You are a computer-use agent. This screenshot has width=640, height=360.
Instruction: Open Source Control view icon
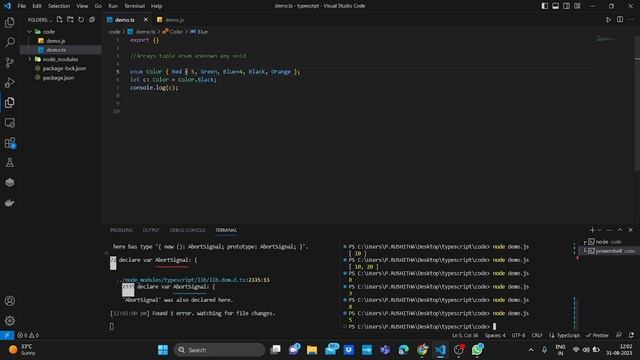point(9,62)
